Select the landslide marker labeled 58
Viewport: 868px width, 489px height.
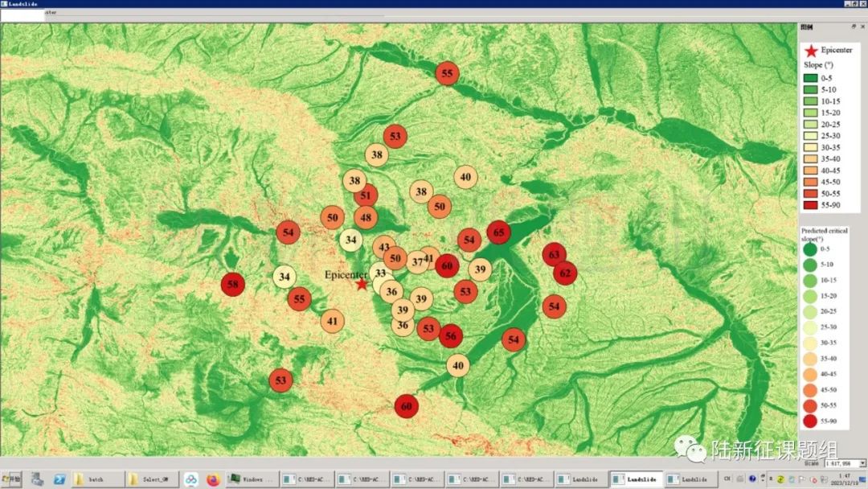pyautogui.click(x=232, y=285)
